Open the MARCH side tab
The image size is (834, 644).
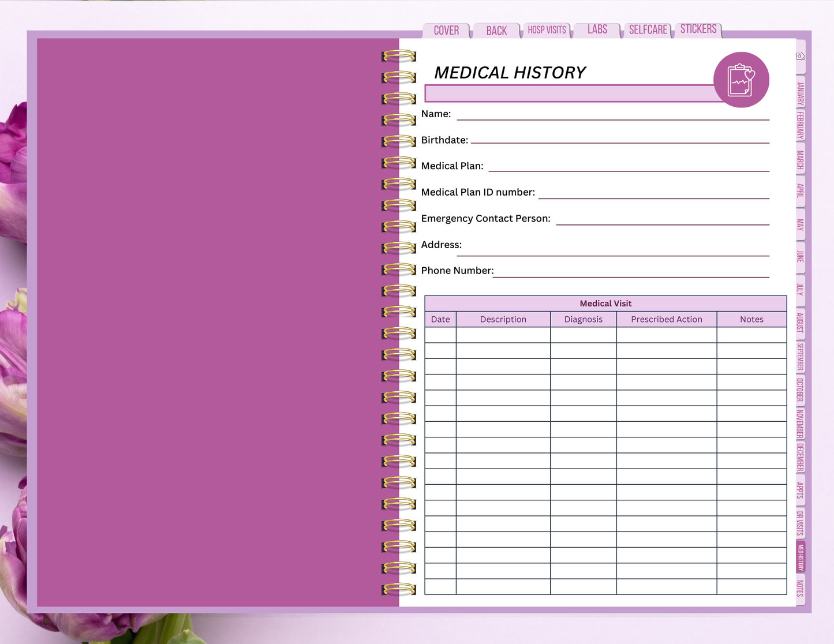(800, 160)
